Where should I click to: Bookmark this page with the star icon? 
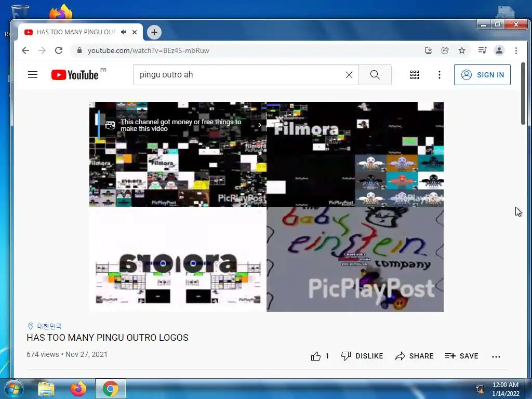pos(462,50)
